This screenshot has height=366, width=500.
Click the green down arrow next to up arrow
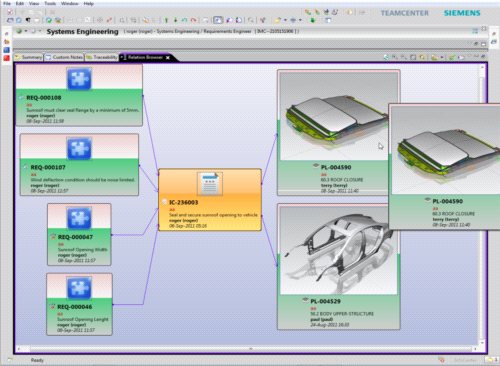pos(175,20)
